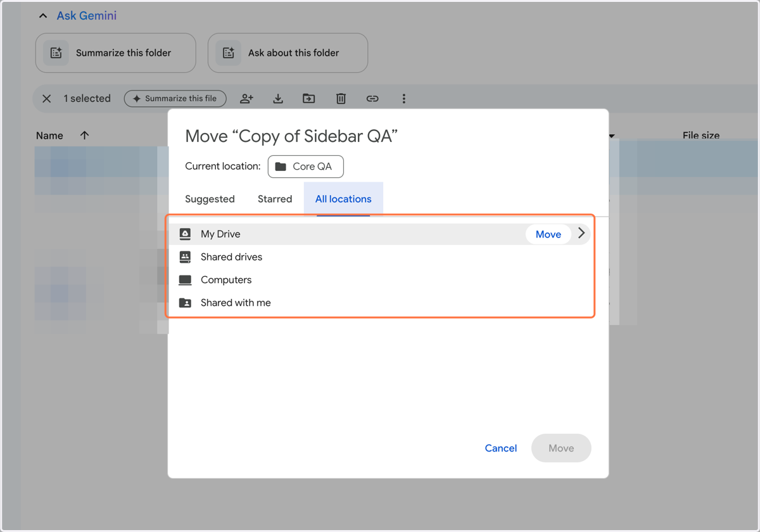The height and width of the screenshot is (532, 760).
Task: Switch to the Suggested tab
Action: [x=210, y=199]
